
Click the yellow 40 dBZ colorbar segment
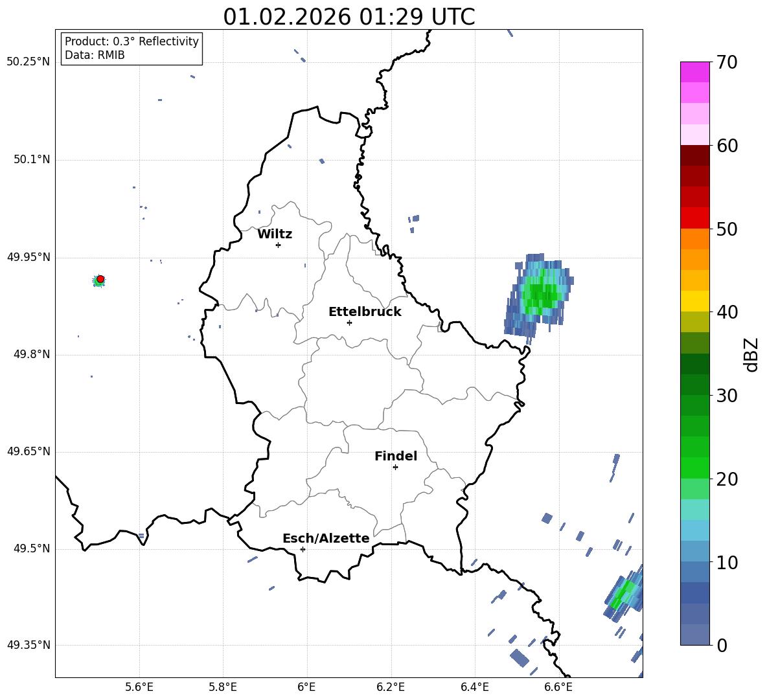[x=694, y=301]
